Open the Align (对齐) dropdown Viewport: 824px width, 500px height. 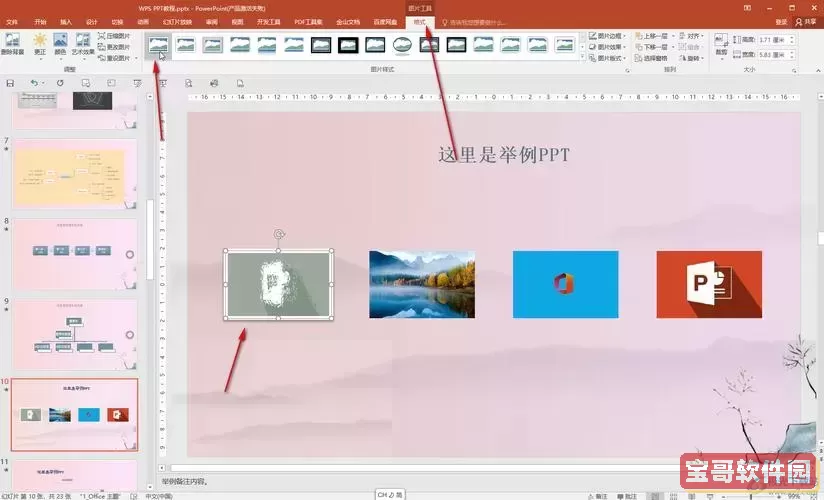pos(691,36)
